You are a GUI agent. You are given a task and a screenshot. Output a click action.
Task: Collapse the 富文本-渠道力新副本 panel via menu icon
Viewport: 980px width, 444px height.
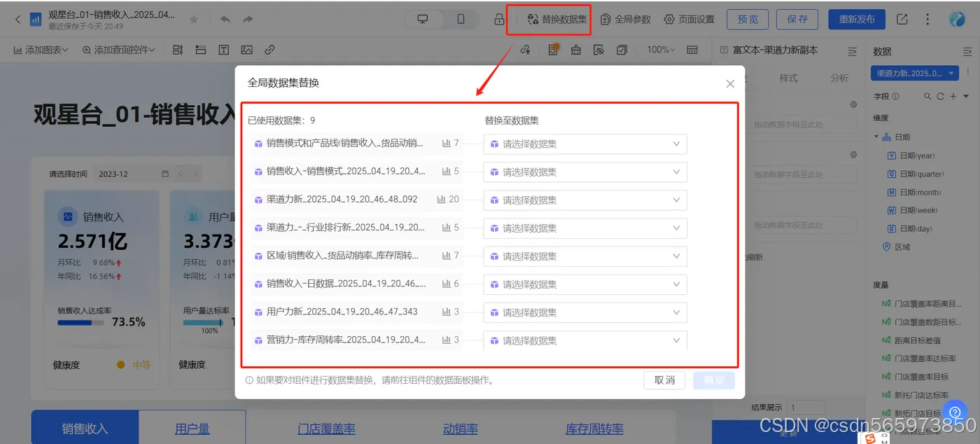point(852,51)
